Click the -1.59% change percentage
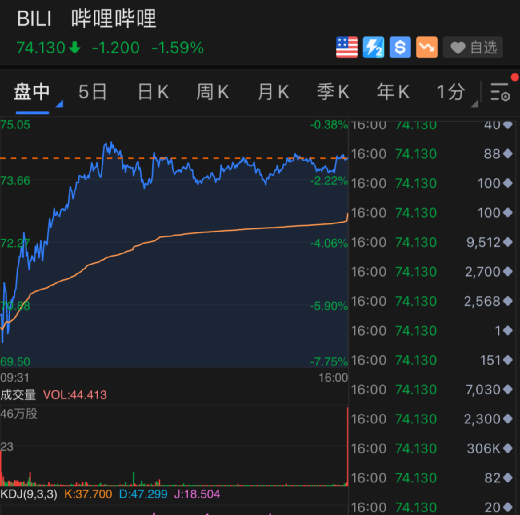 point(177,47)
